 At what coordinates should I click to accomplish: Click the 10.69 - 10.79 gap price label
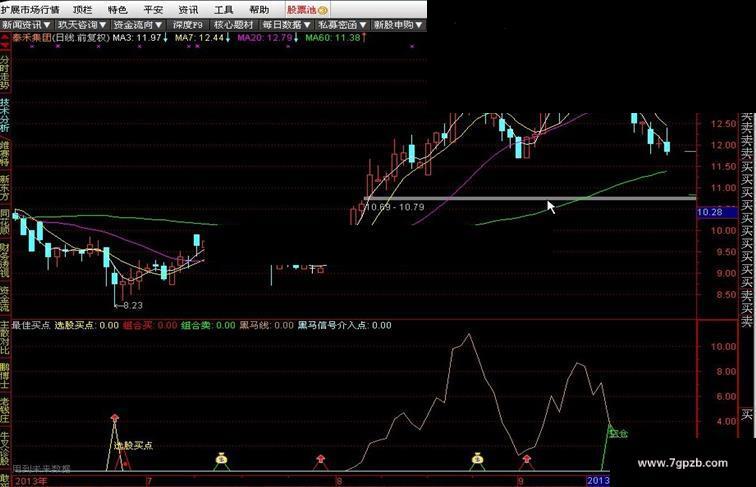point(395,207)
